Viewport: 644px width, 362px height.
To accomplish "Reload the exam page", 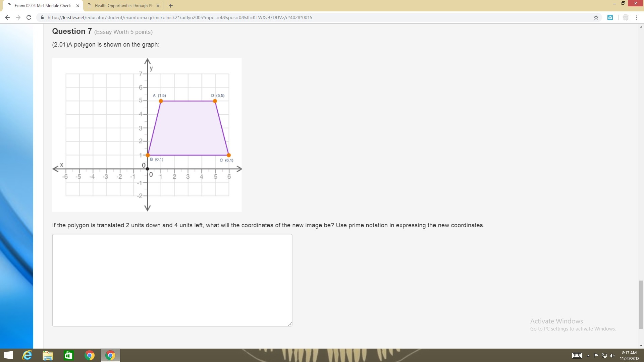I will pyautogui.click(x=29, y=17).
